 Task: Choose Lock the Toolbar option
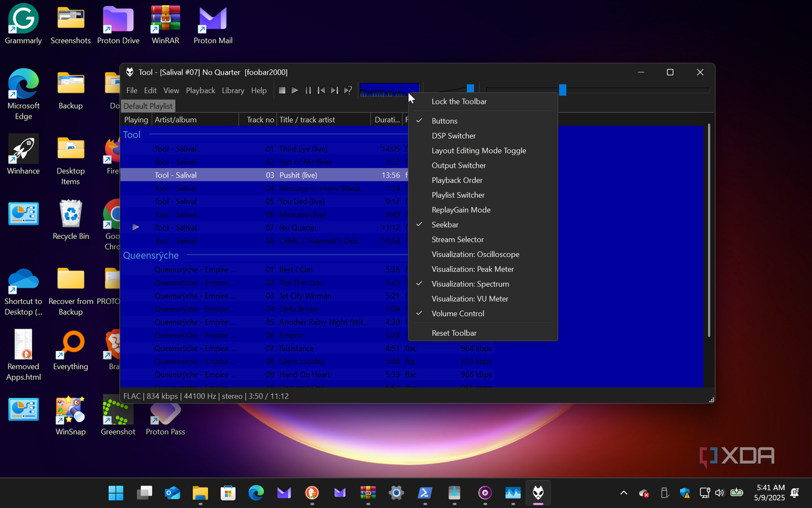click(x=483, y=102)
